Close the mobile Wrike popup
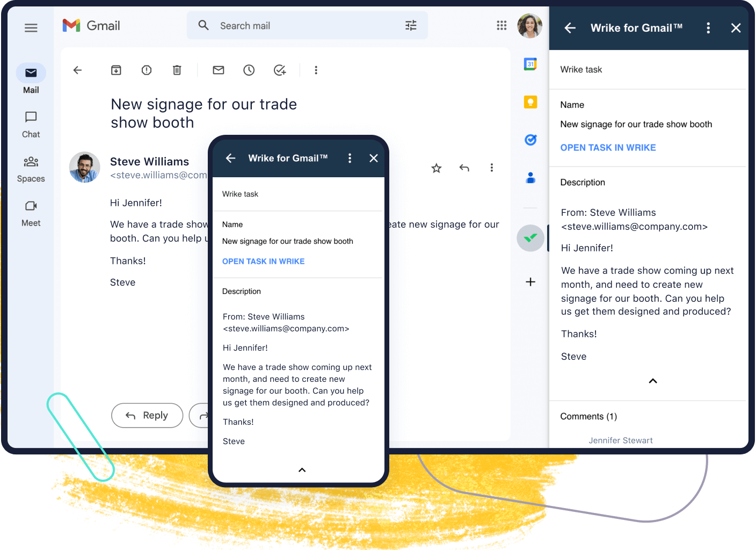The width and height of the screenshot is (756, 550). coord(374,158)
